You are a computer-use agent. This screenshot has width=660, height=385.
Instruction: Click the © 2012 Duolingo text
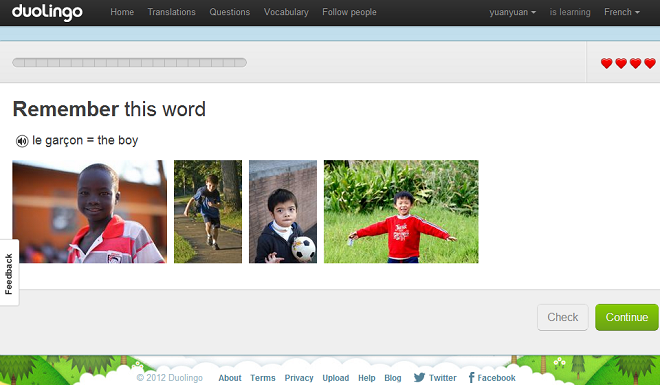(170, 378)
